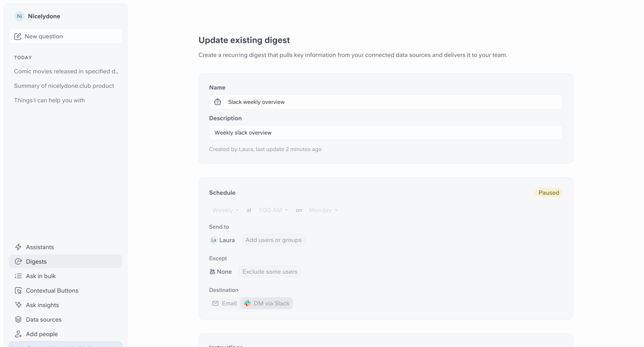Click the Description field with 'Weekly slack overview'
The image size is (644, 347).
386,133
